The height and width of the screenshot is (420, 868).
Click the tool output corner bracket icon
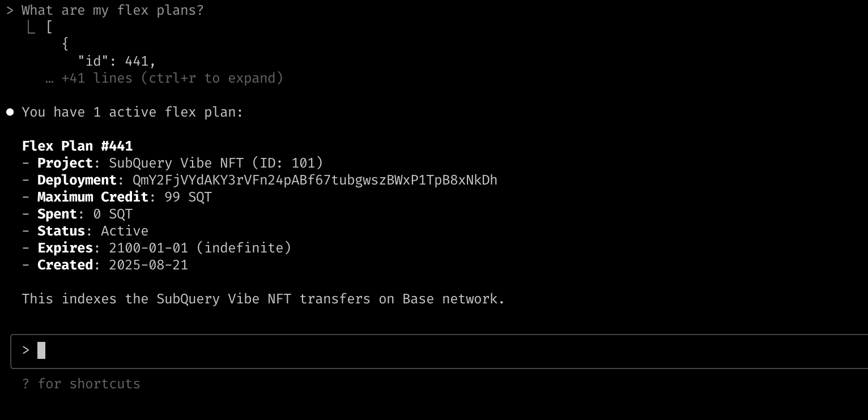31,27
